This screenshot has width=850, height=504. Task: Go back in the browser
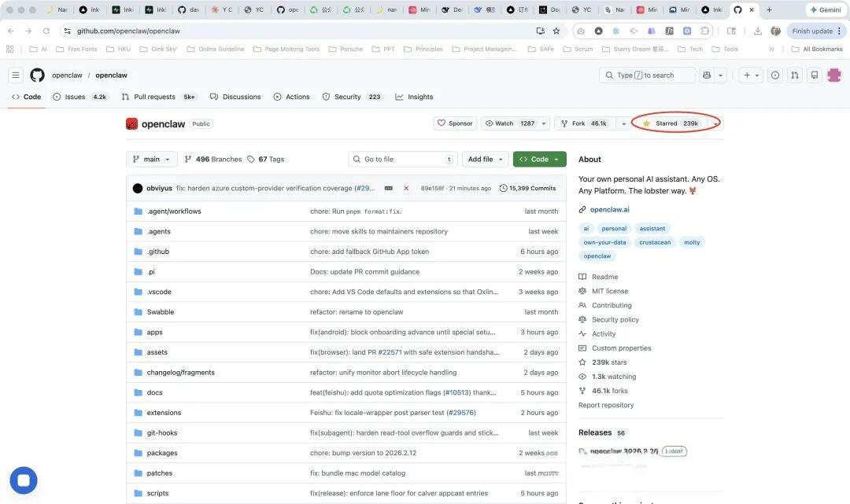pyautogui.click(x=11, y=31)
